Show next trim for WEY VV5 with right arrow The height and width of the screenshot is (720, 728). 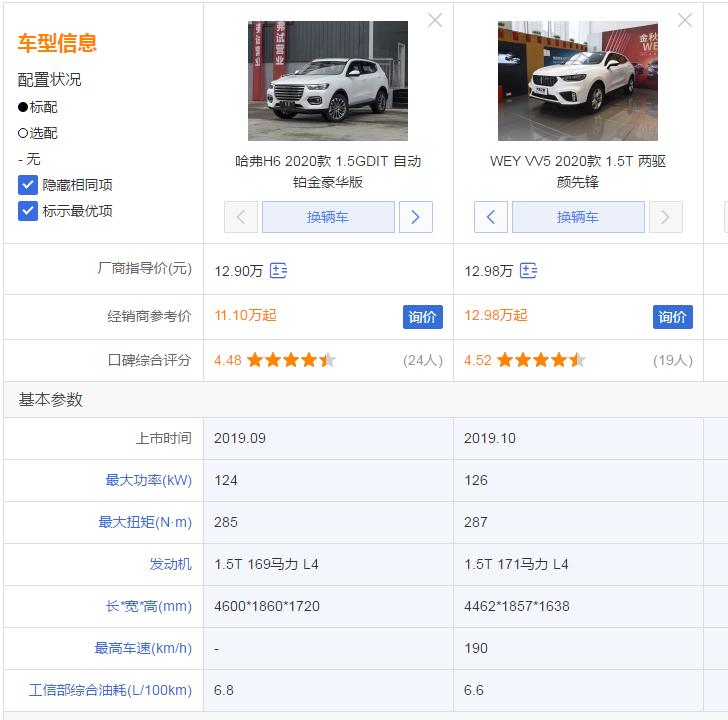click(666, 217)
